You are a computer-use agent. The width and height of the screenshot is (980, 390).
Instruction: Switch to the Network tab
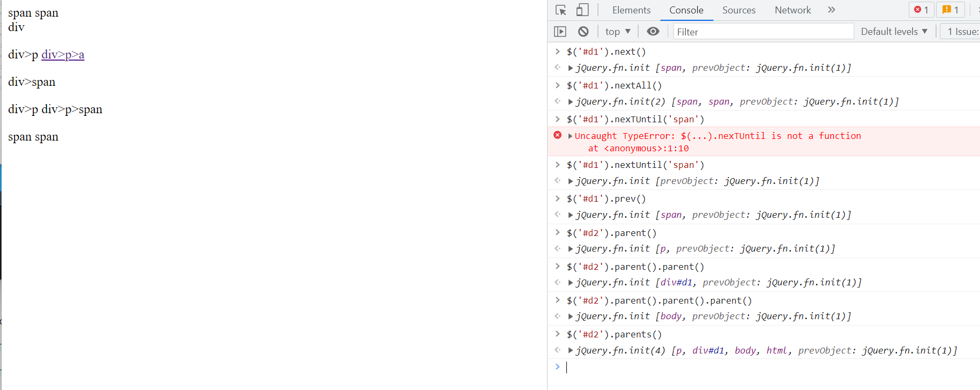[793, 10]
